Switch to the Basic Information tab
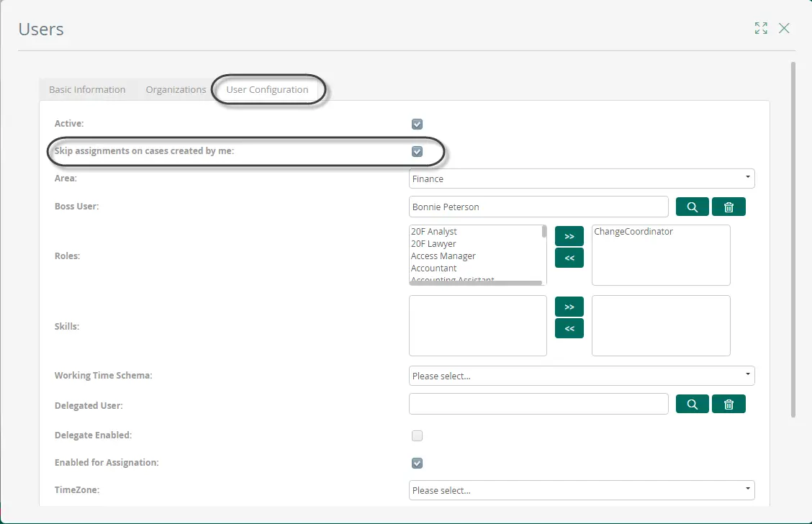The height and width of the screenshot is (524, 812). click(x=87, y=89)
